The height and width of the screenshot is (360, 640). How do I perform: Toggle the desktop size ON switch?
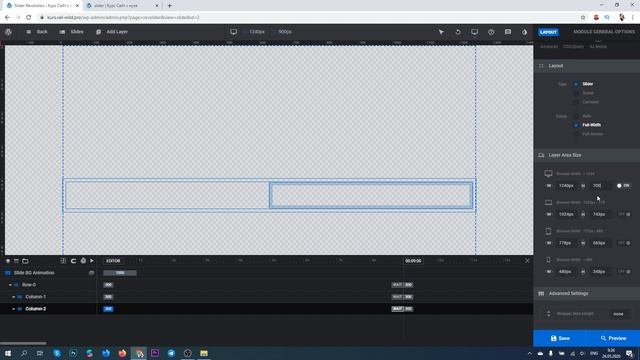623,186
